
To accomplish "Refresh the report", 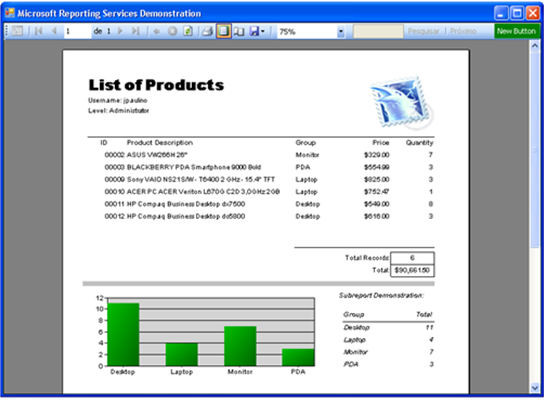I will [188, 31].
